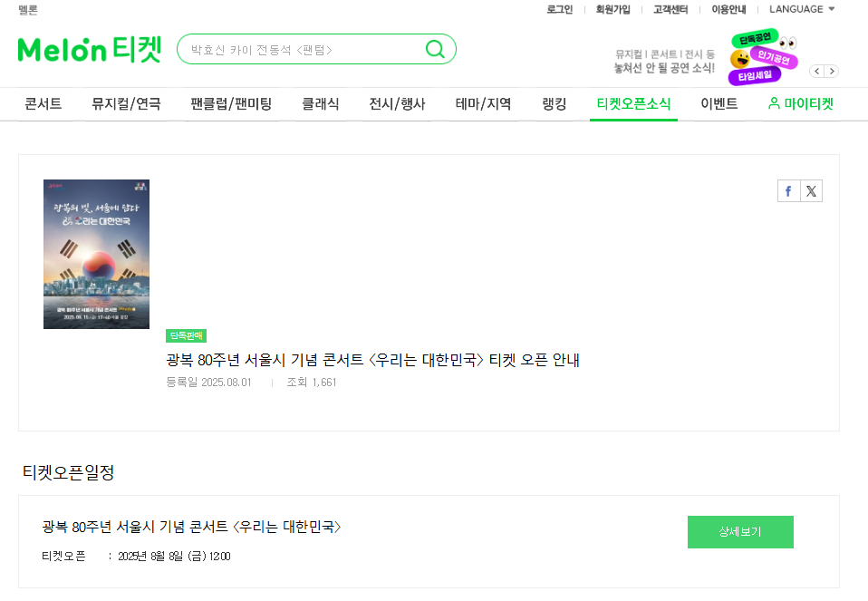Screen dimensions: 868x601
Task: Click the 회원가입 link
Action: (613, 9)
